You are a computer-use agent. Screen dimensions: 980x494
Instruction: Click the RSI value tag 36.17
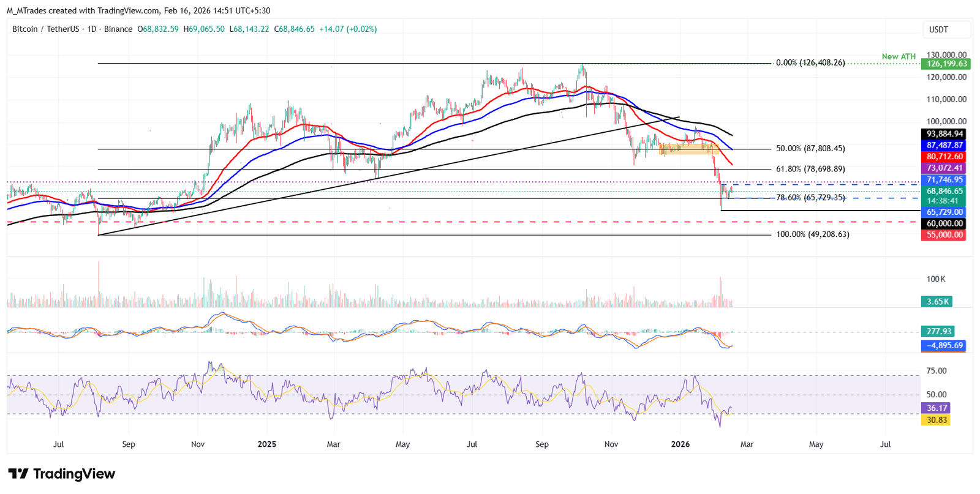tap(937, 408)
